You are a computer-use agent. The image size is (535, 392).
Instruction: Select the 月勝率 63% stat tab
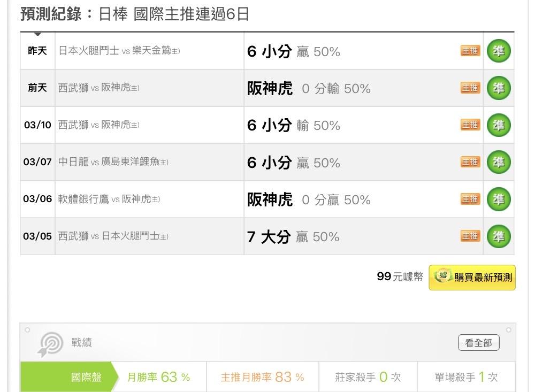pos(158,377)
